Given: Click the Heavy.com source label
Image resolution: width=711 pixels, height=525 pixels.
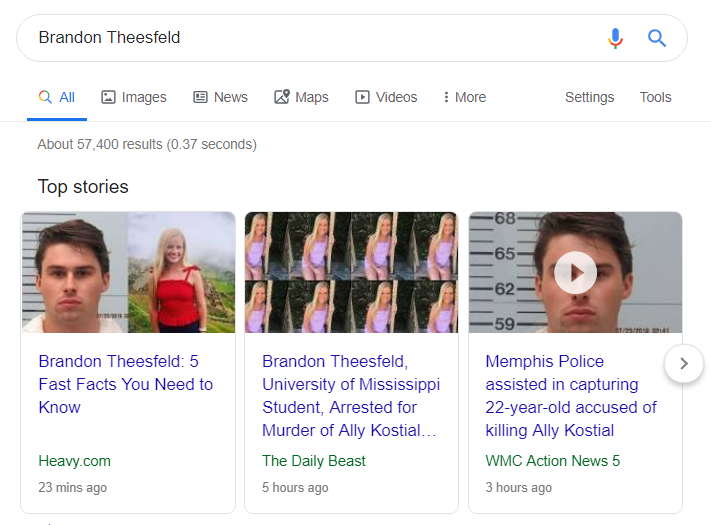Looking at the screenshot, I should [74, 461].
